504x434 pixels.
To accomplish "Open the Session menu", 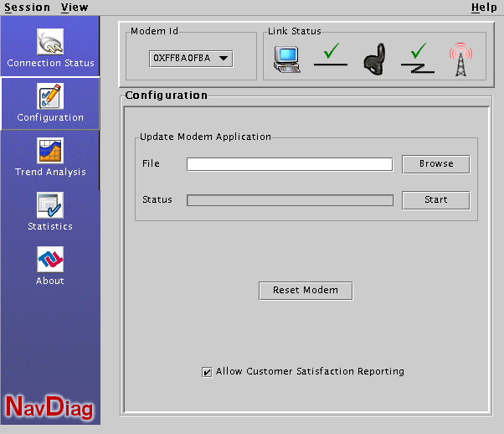I will 28,8.
